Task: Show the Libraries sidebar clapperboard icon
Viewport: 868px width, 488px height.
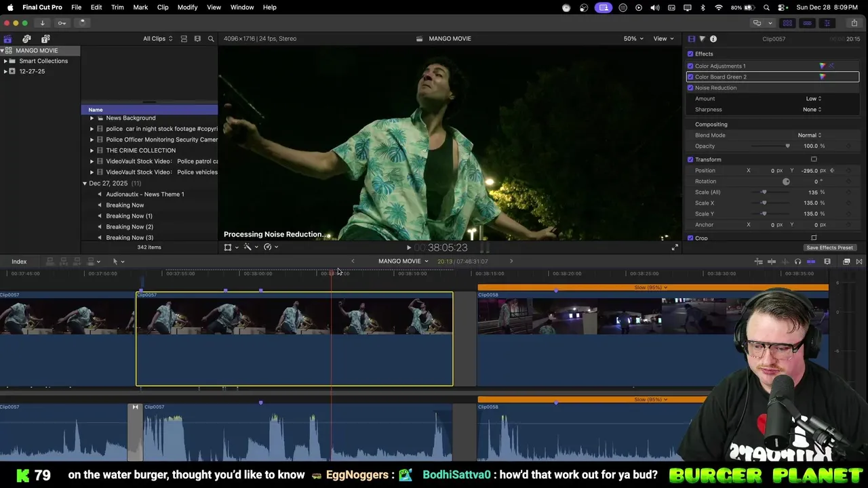Action: (x=7, y=39)
